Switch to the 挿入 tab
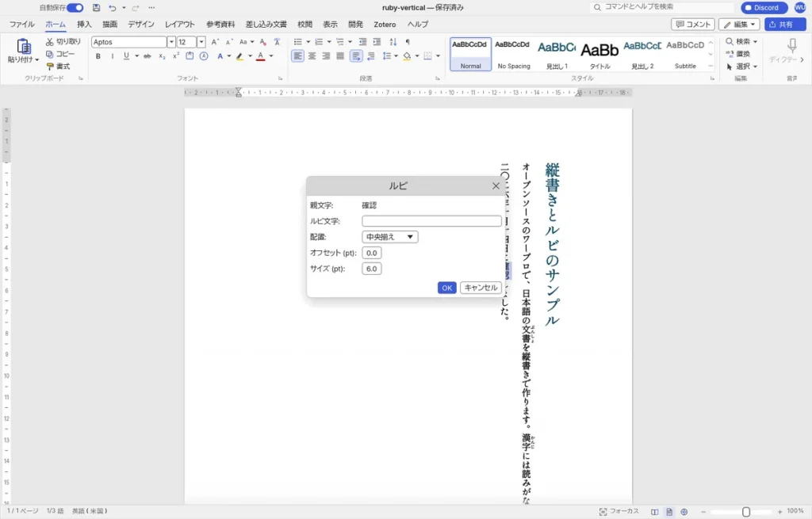 coord(84,25)
